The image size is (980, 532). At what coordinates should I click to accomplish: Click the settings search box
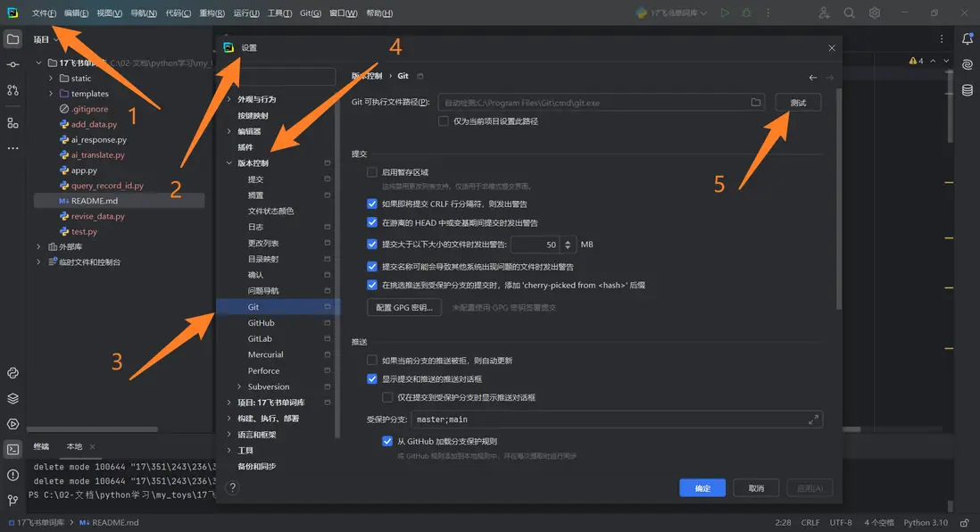pyautogui.click(x=279, y=76)
